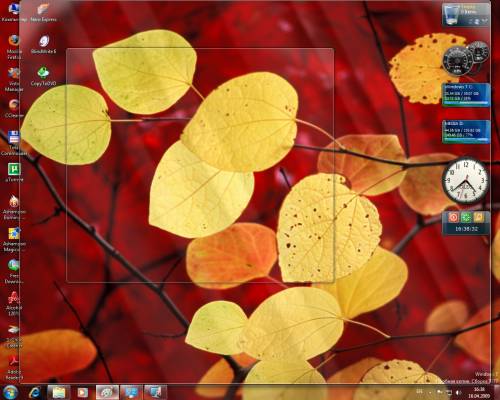Open the volume speaker icon in the tray
500x400 pixels.
(x=459, y=392)
